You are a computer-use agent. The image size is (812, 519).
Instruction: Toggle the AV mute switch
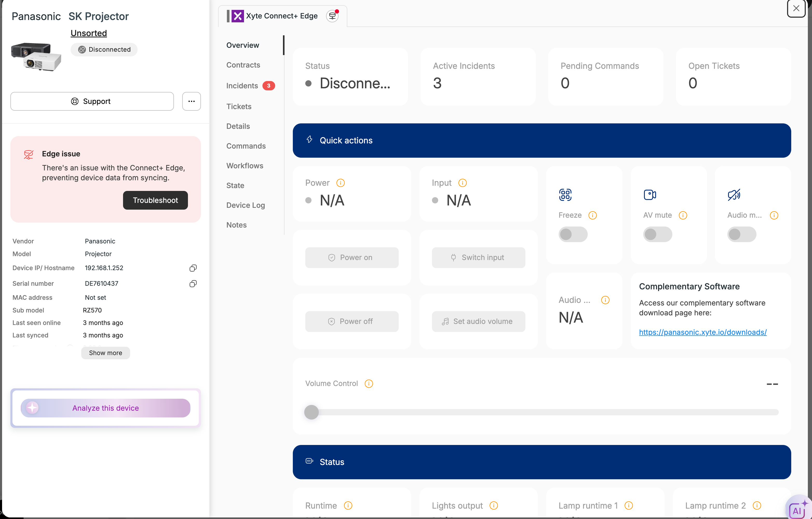coord(658,234)
